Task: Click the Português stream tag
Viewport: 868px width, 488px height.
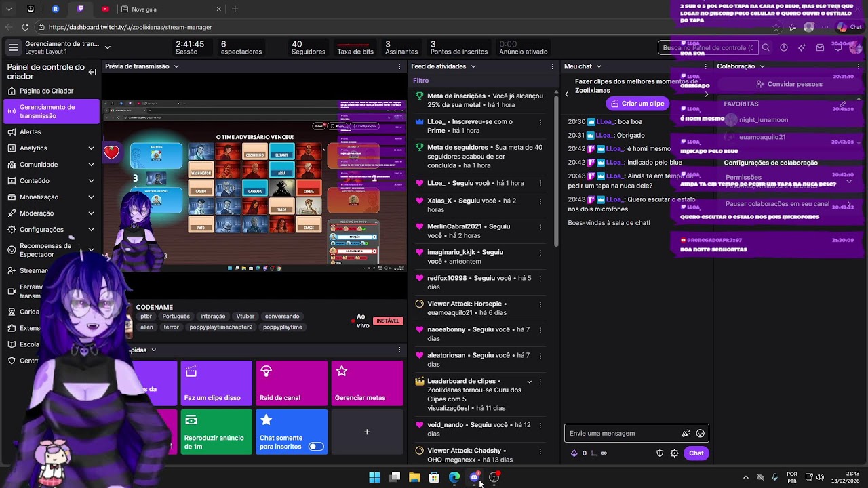Action: [176, 317]
